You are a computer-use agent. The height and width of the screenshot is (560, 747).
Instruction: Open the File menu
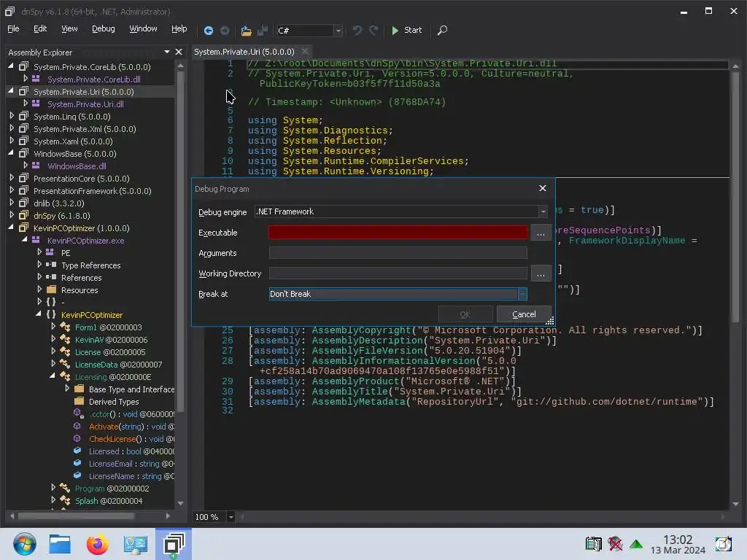pyautogui.click(x=13, y=28)
